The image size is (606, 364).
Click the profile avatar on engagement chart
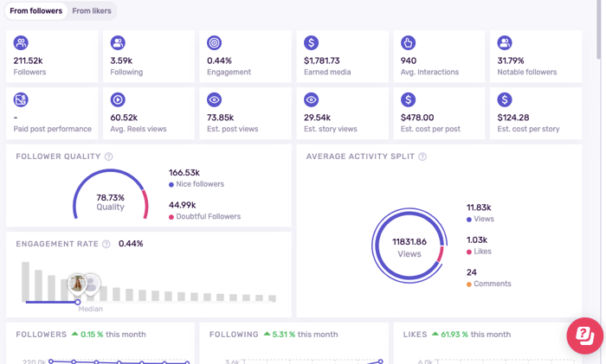tap(79, 283)
